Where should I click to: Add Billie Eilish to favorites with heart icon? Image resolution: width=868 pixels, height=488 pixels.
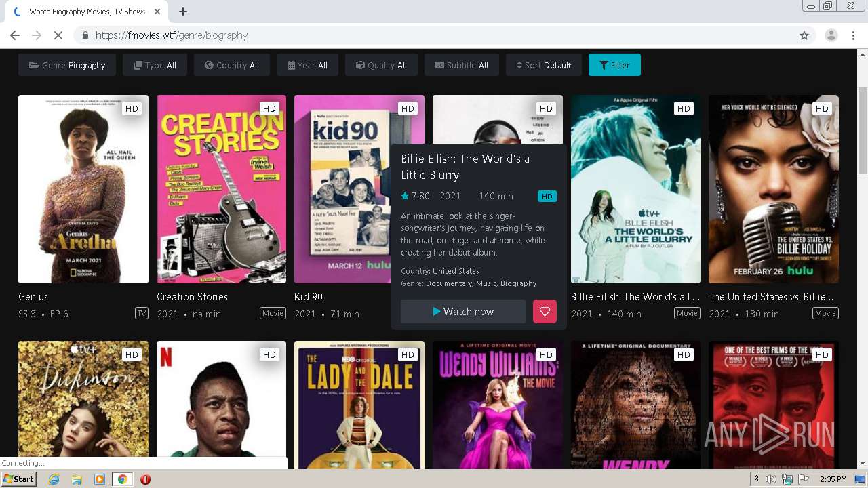[545, 312]
